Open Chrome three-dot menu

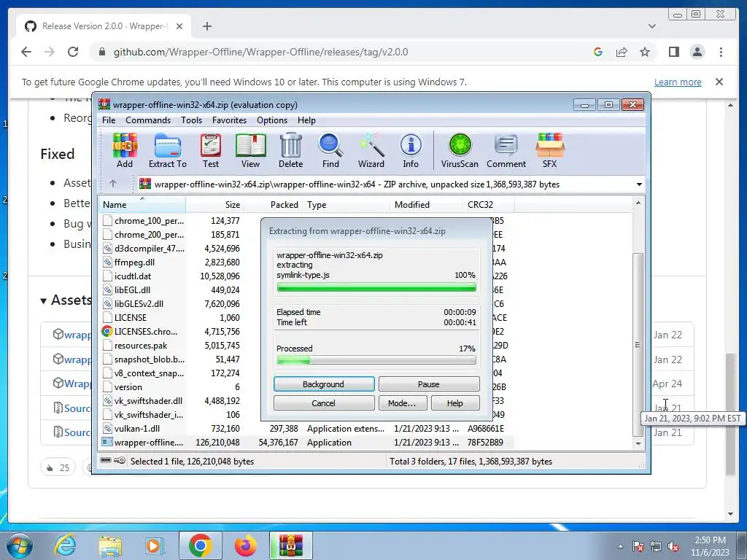coord(721,52)
